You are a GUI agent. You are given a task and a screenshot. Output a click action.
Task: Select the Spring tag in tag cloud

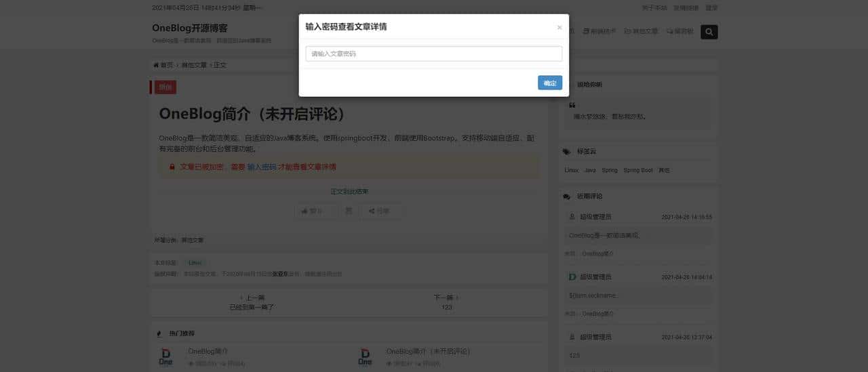pos(610,170)
